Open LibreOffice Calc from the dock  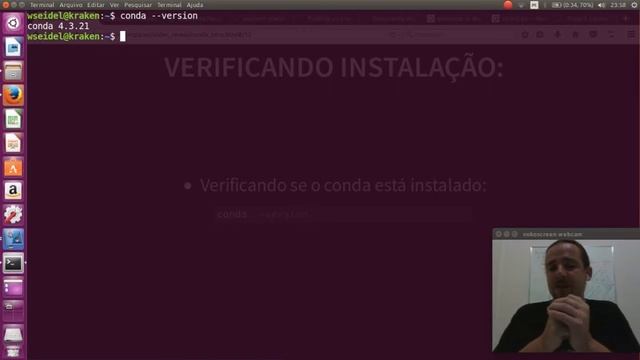point(13,119)
